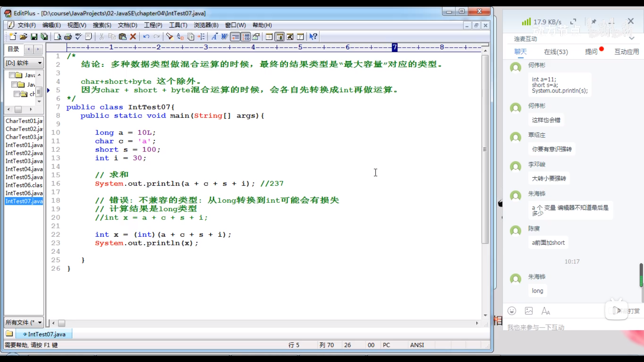Open the D: drive selection dropdown
Viewport: 644px width, 362px height.
(40, 63)
